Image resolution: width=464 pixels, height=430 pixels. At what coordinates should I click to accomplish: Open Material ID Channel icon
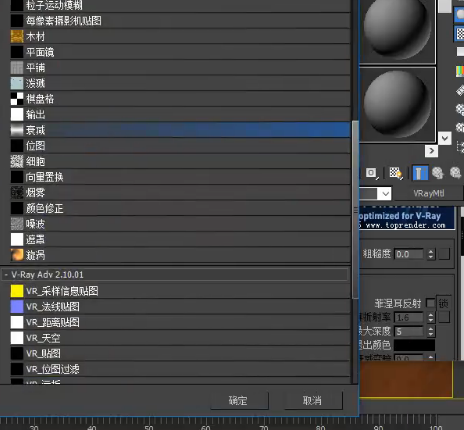coord(371,173)
